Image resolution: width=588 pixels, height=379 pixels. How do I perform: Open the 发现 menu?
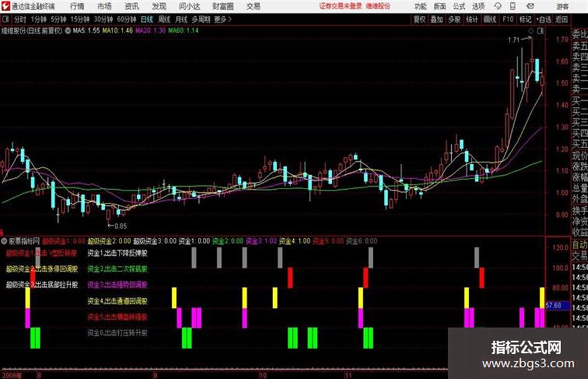(x=159, y=6)
